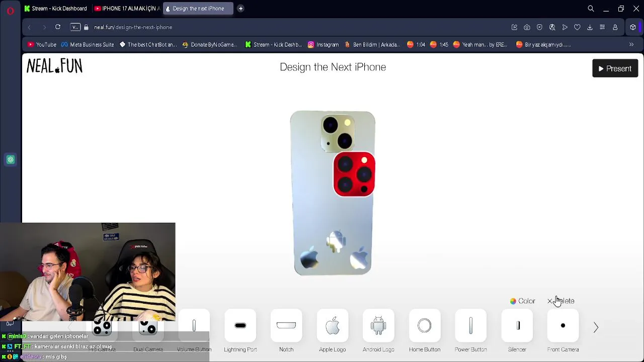Open the NEAL.FUN homepage logo
Image resolution: width=644 pixels, height=362 pixels.
coord(54,66)
